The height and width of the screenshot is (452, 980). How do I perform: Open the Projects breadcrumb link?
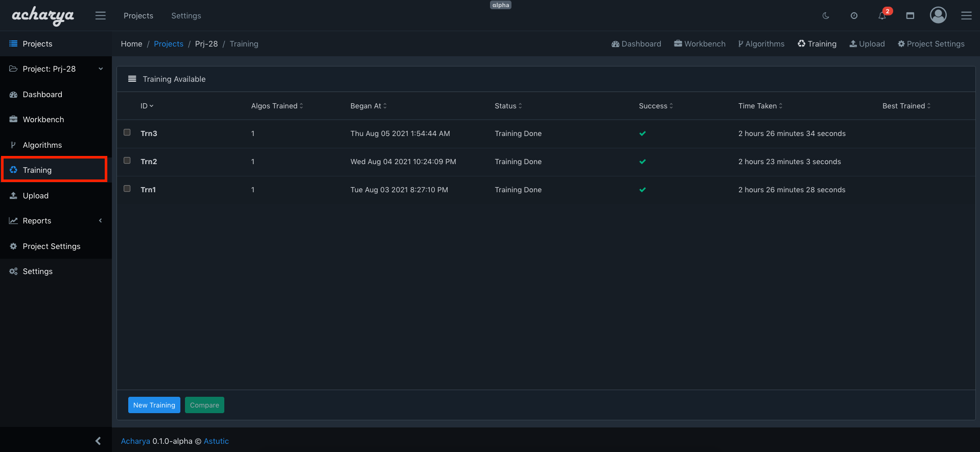click(168, 44)
